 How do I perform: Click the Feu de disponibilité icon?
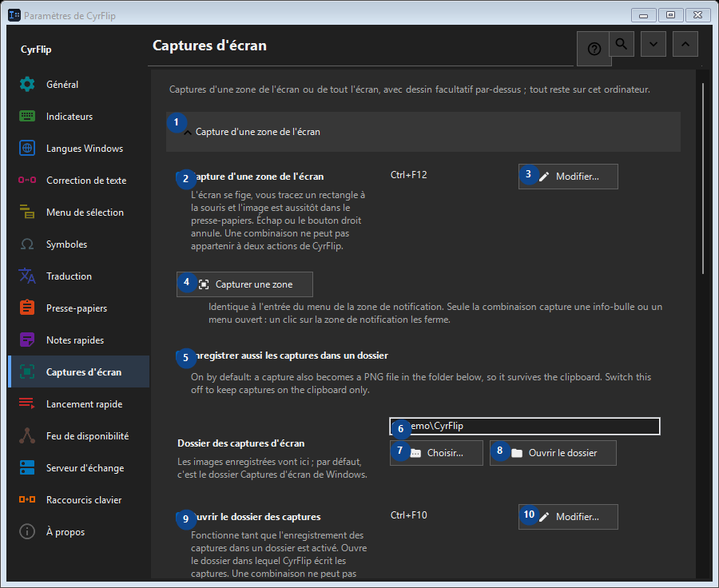pyautogui.click(x=27, y=435)
